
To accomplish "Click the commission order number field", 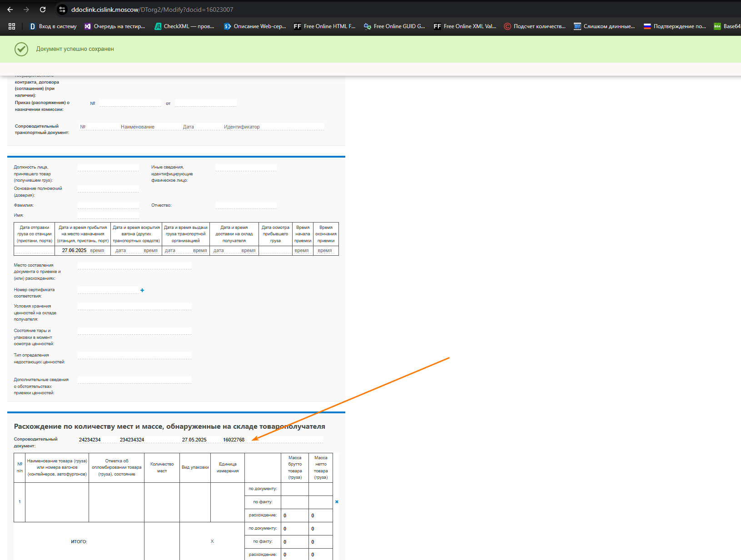I will coord(130,103).
